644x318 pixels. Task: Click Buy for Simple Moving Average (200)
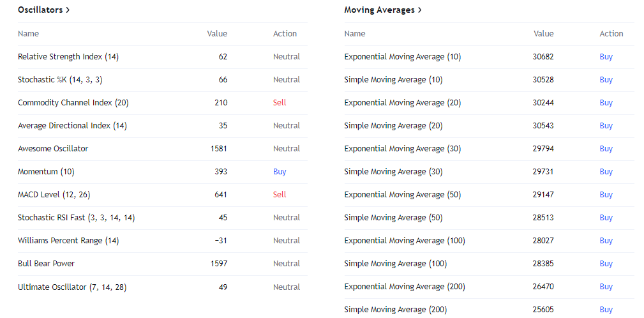point(606,310)
